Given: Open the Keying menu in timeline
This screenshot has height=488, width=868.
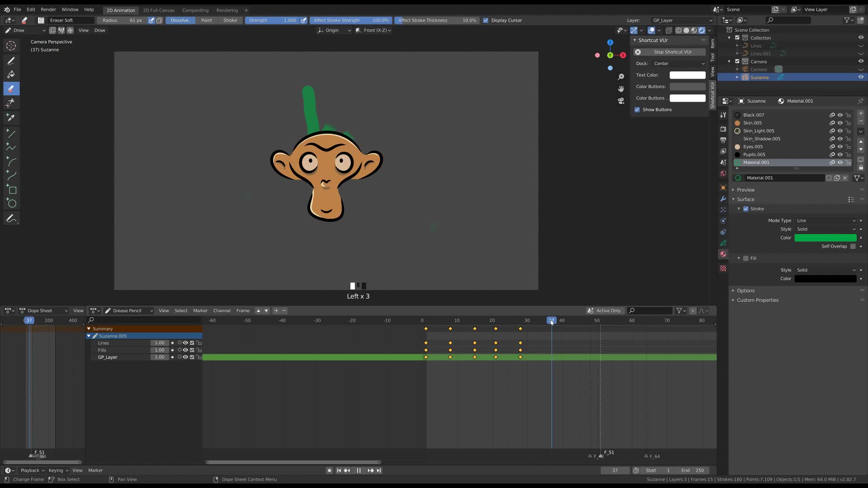Looking at the screenshot, I should pos(58,470).
